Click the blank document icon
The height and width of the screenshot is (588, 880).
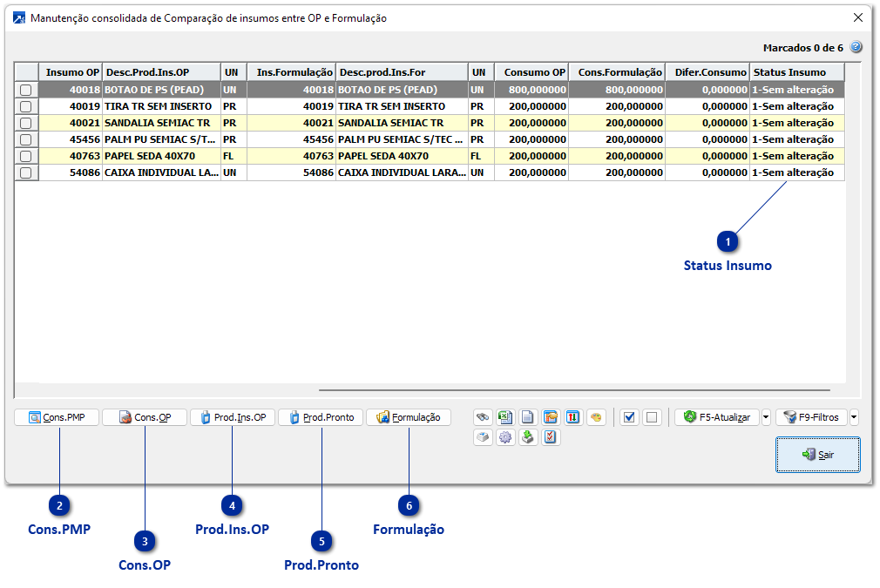click(528, 417)
